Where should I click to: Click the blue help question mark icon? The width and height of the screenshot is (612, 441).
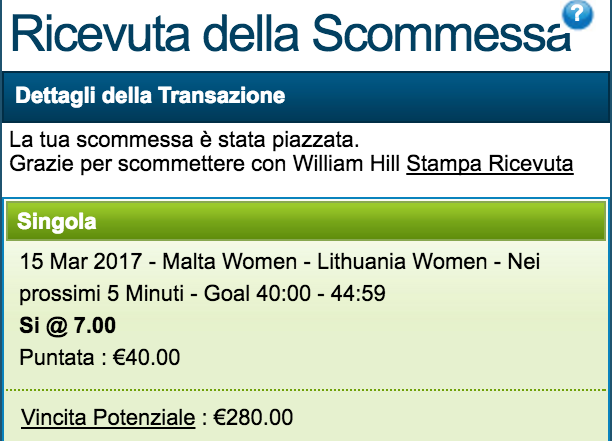(x=578, y=14)
